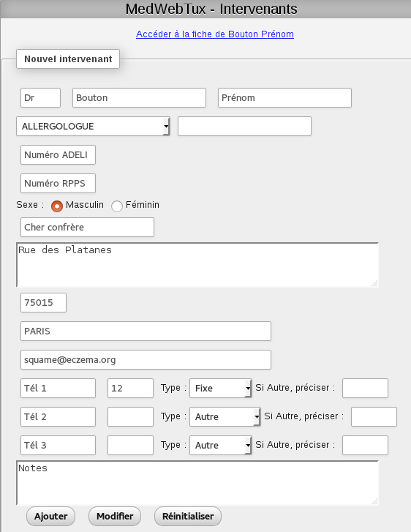The image size is (411, 532).
Task: Click the Bouton last name field
Action: [139, 98]
